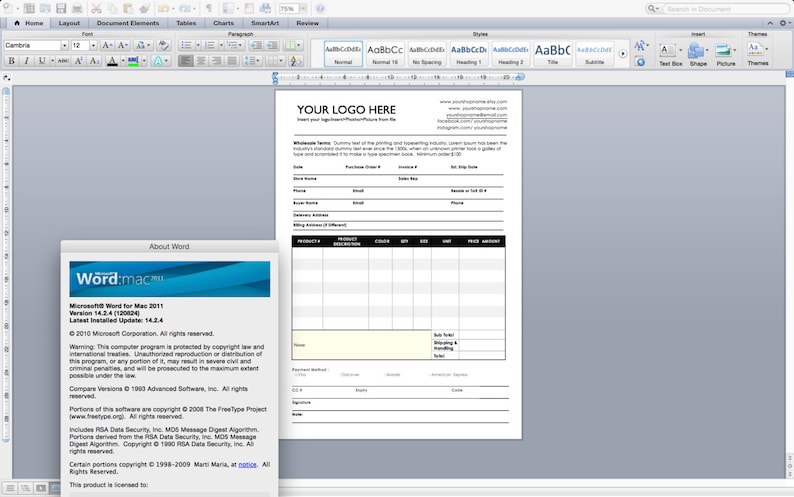The height and width of the screenshot is (497, 794).
Task: Open Word Help purple question icon
Action: [x=320, y=8]
